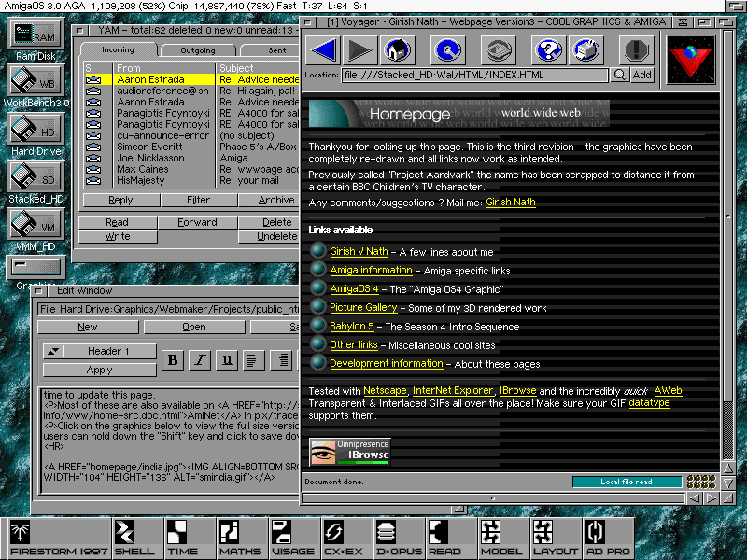Viewport: 747px width, 560px height.
Task: Switch to the Incoming mail tab
Action: 118,50
